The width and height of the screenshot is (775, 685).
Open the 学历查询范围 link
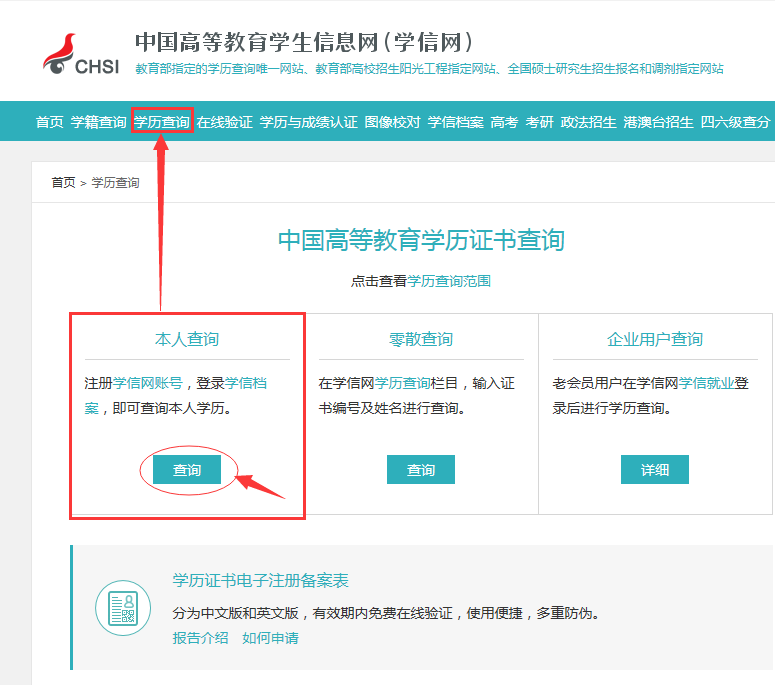449,281
